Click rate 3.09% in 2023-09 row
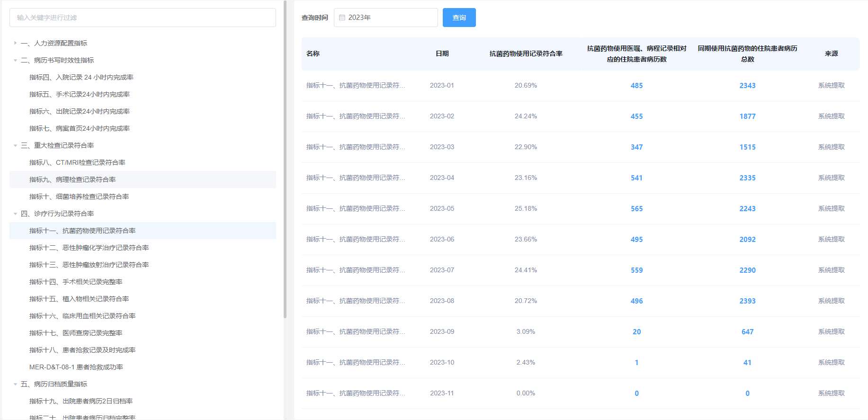Screen dimensions: 868x420 (x=526, y=332)
